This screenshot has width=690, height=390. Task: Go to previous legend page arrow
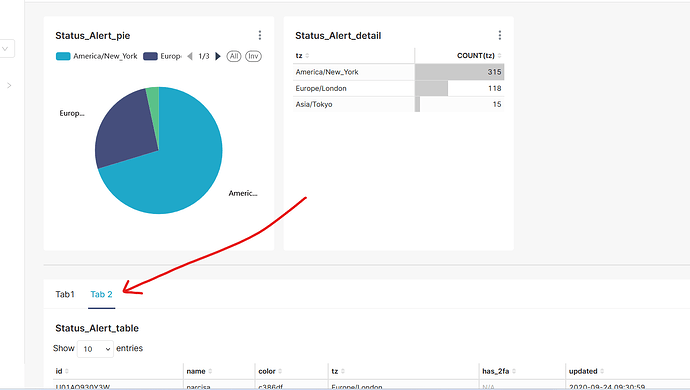coord(190,56)
